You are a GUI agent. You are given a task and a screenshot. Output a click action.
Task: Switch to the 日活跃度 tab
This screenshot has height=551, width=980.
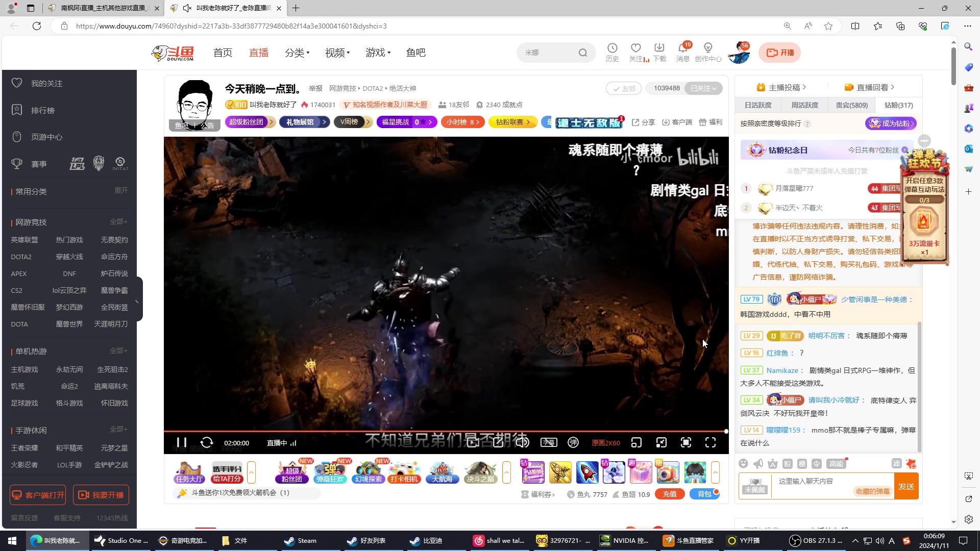[758, 105]
